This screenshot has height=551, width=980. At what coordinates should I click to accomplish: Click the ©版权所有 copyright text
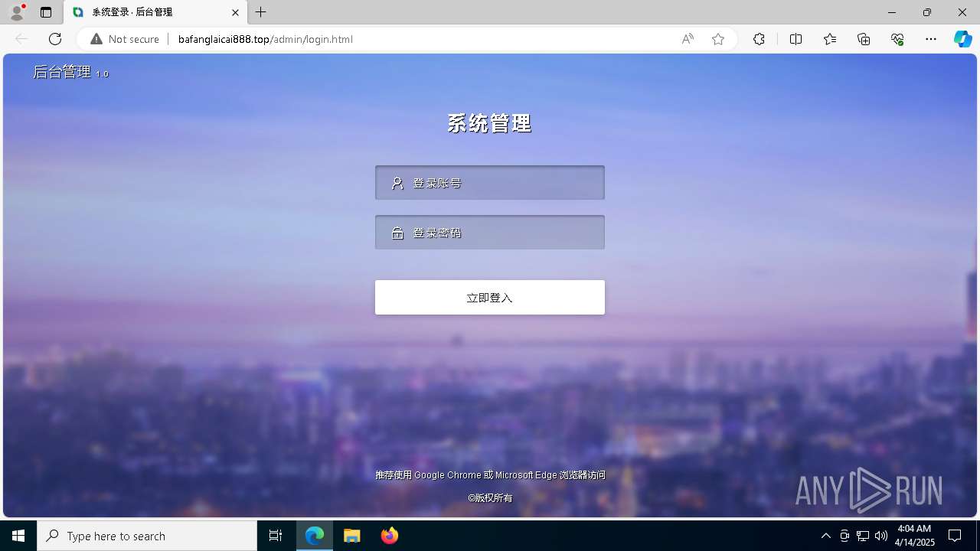[490, 497]
